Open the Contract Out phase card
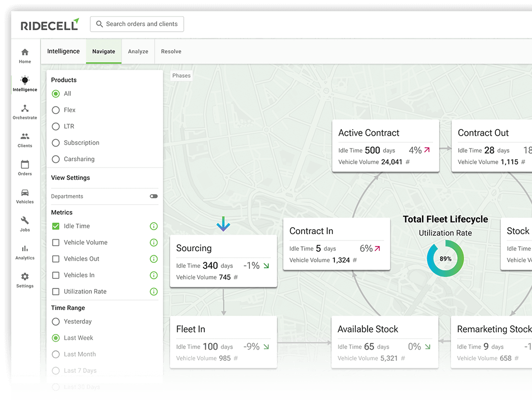Image resolution: width=532 pixels, height=402 pixels. (492, 146)
